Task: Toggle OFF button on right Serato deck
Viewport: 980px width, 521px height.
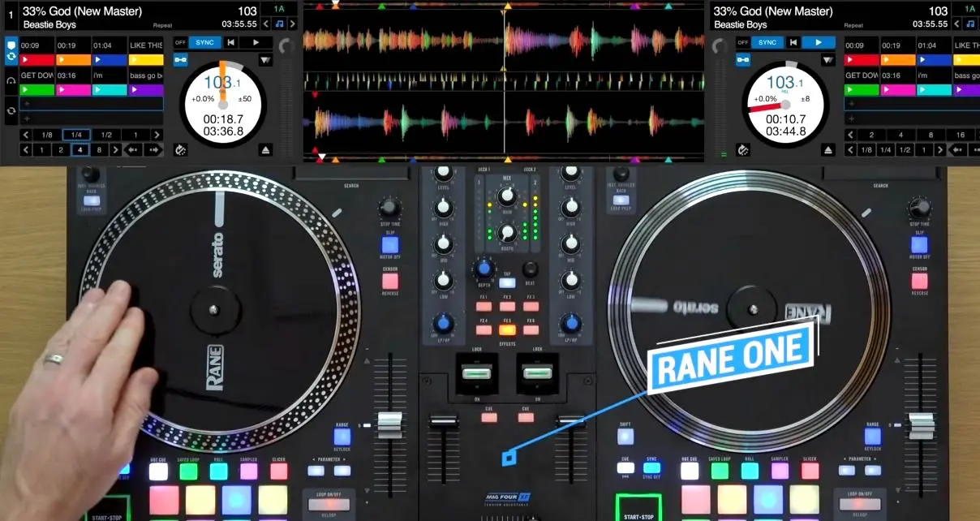Action: tap(744, 42)
